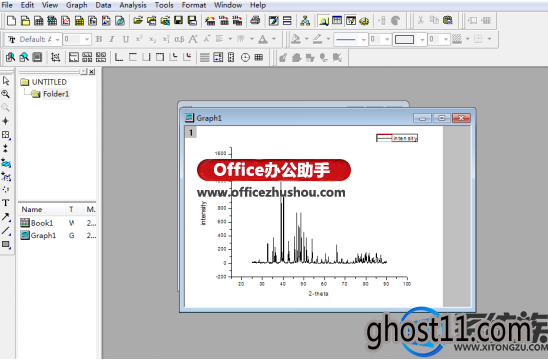Viewport: 548px width, 360px height.
Task: Click the Print icon in toolbar
Action: pyautogui.click(x=255, y=21)
